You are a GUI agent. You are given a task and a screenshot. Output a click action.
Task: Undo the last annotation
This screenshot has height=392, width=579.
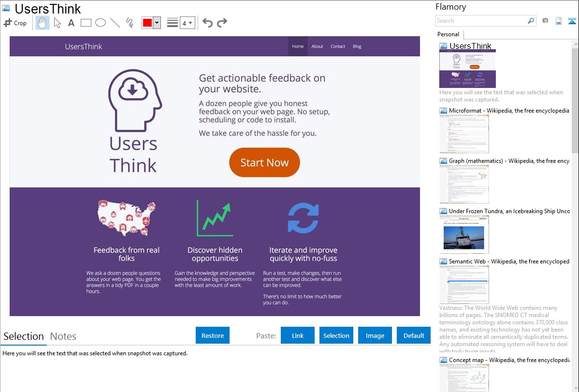coord(207,23)
